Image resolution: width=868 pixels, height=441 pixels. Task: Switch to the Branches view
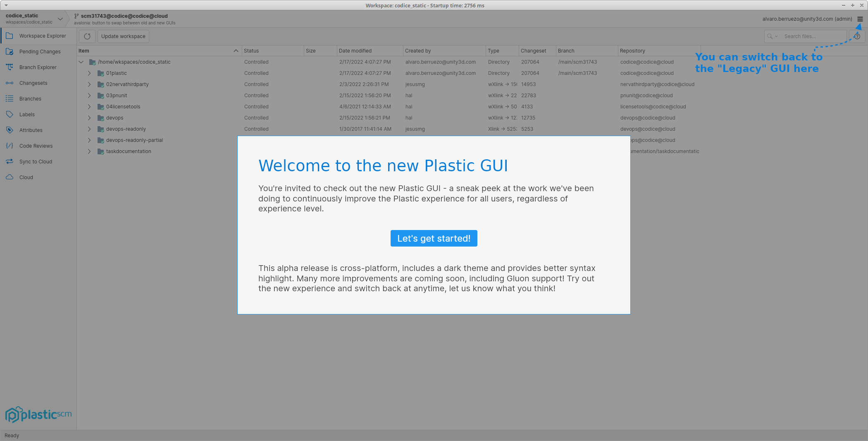[x=30, y=99]
